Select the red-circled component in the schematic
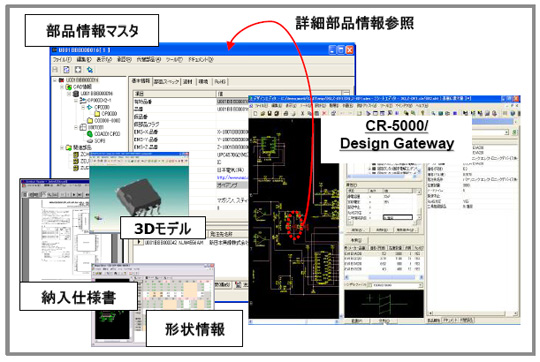This screenshot has width=540, height=362. pos(296,226)
